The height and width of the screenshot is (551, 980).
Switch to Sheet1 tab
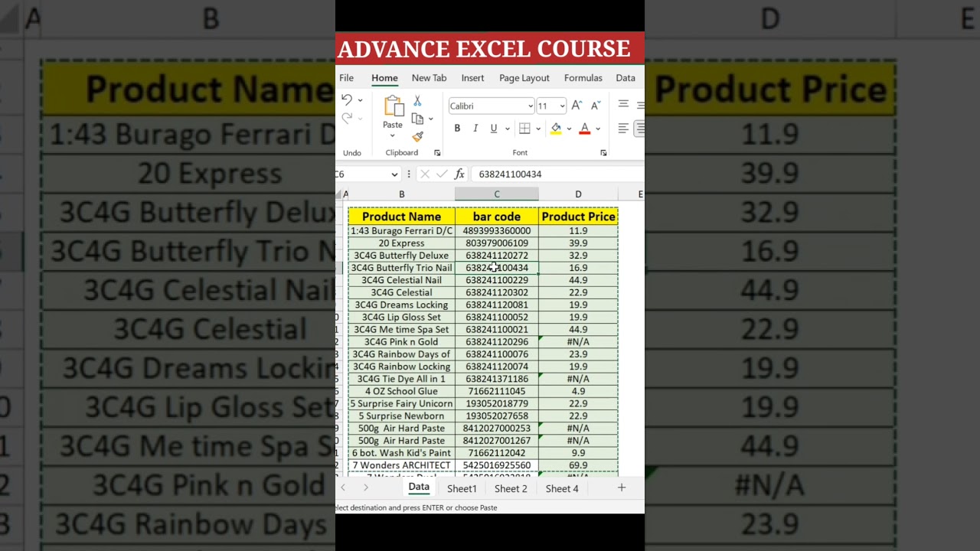click(x=462, y=488)
